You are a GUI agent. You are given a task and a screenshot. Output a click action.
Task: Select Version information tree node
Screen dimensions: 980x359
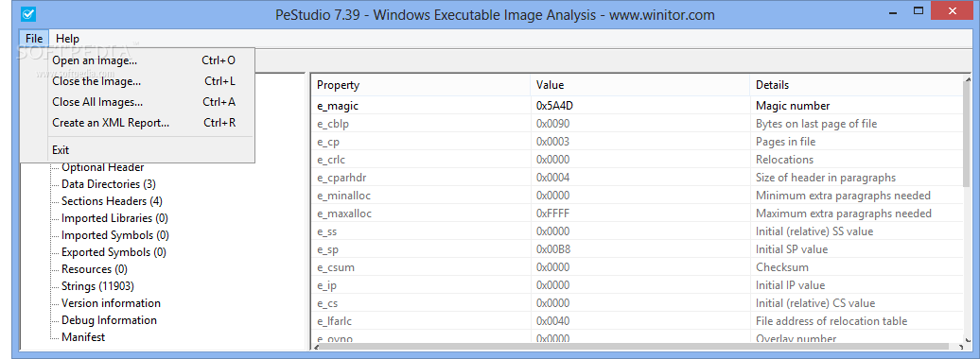(x=111, y=303)
